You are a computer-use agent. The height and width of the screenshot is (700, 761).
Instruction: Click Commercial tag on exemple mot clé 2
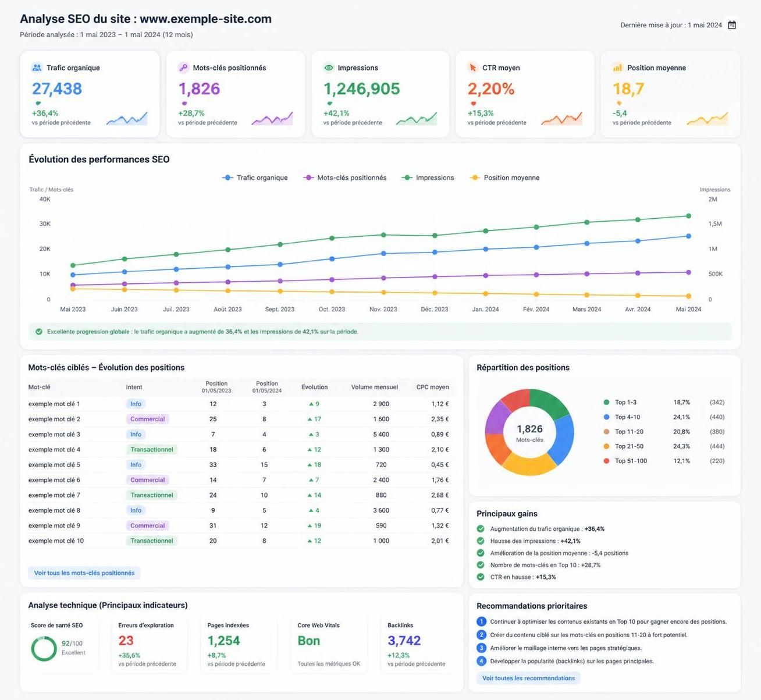pyautogui.click(x=147, y=419)
